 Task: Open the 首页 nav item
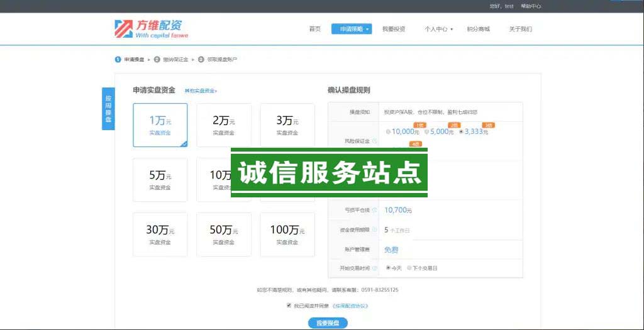314,29
